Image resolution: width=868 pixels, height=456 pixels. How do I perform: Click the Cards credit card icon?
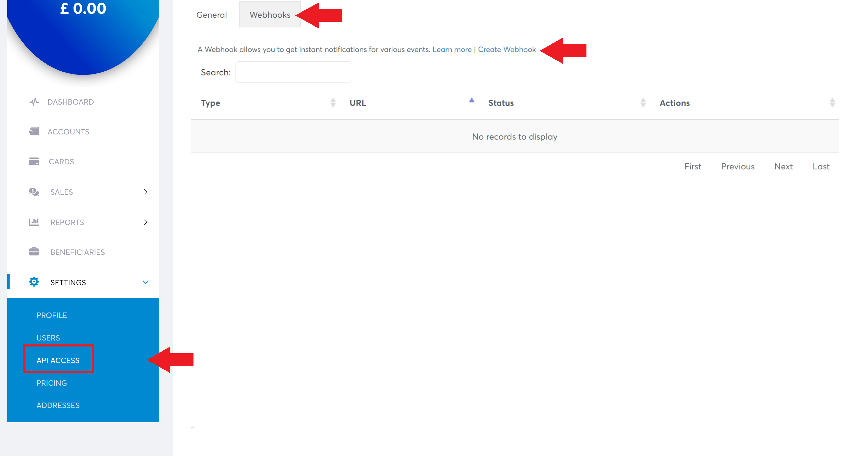(34, 161)
